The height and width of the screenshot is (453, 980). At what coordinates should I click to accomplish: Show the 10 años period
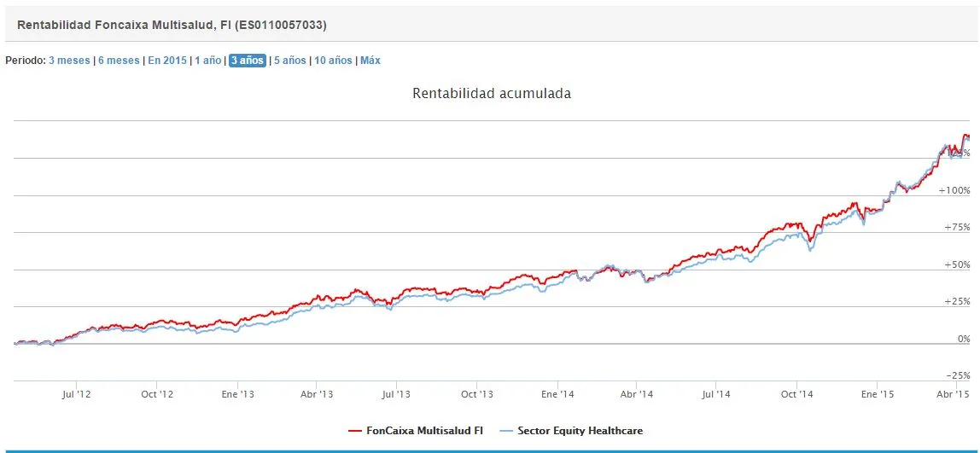(333, 61)
